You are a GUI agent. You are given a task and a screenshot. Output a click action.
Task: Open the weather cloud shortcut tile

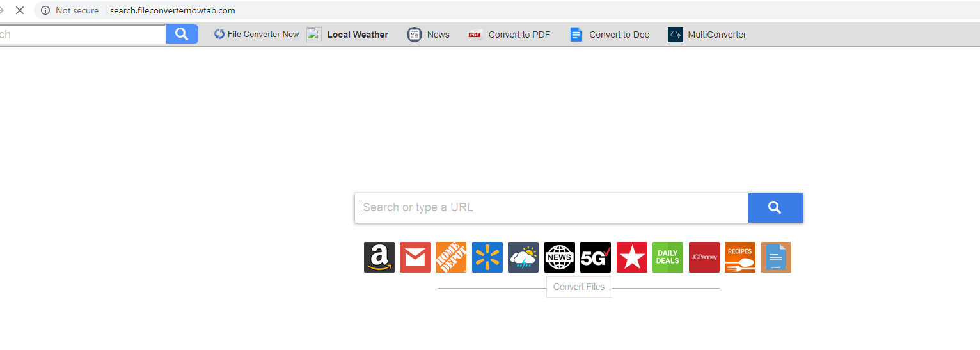point(523,257)
